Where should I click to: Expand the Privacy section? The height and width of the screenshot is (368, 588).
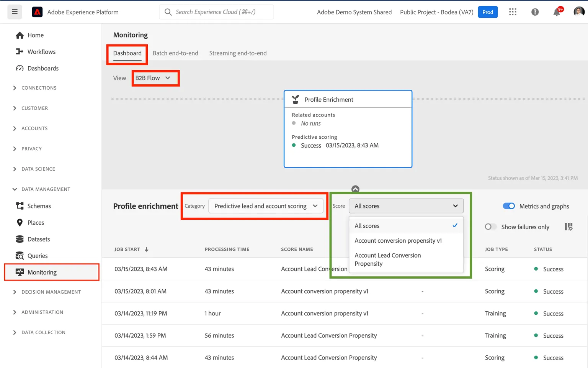click(x=28, y=149)
